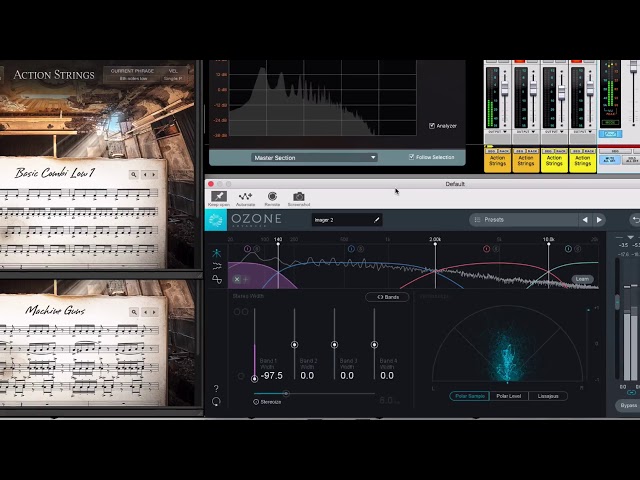The image size is (640, 480).
Task: Click the Ozone logo icon
Action: [216, 220]
